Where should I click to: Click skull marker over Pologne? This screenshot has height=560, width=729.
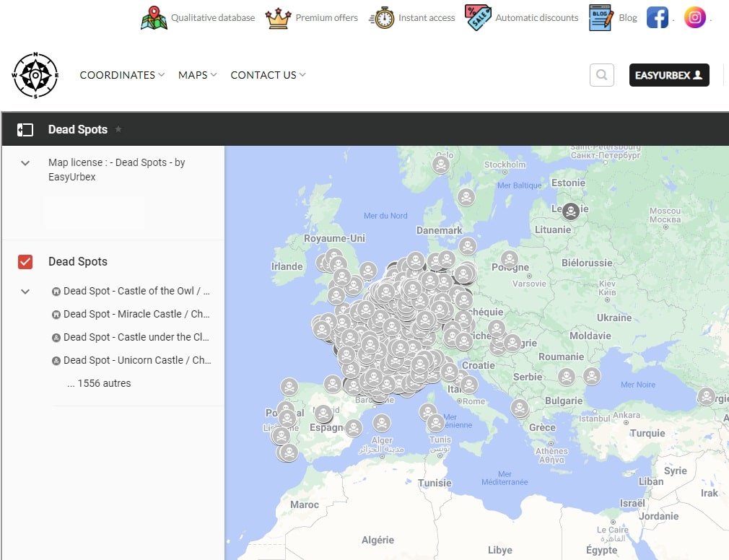(510, 259)
